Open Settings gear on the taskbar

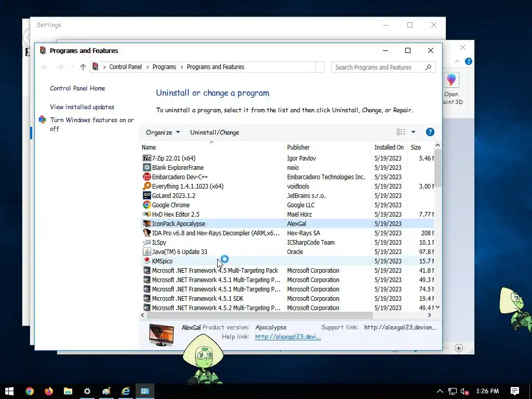87,391
